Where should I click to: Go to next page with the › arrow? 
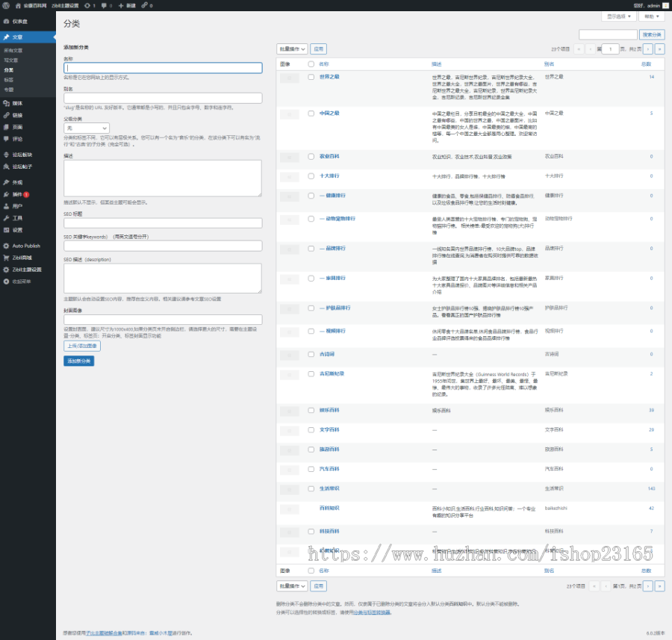click(648, 49)
